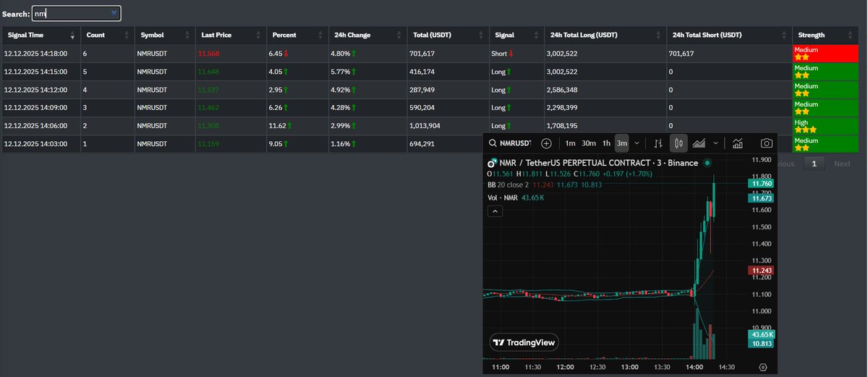This screenshot has height=377, width=868.
Task: Click signal time 12.12.2025 14:03:00
Action: click(x=36, y=144)
